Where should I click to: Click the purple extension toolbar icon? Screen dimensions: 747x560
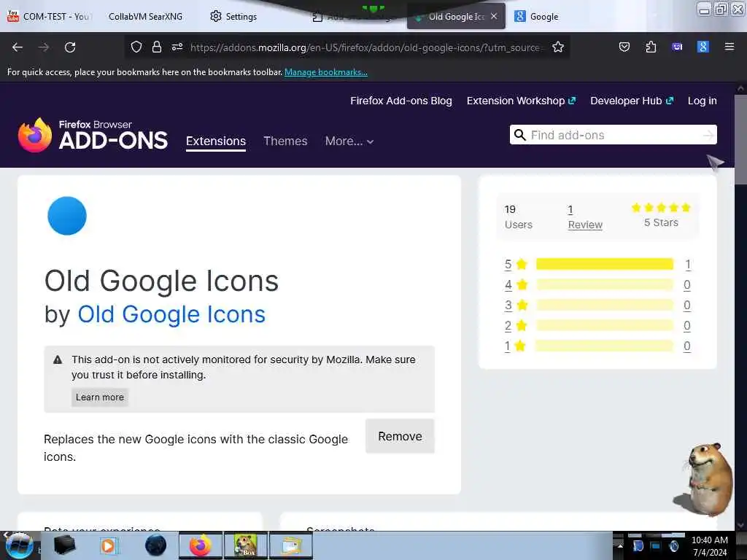coord(677,47)
